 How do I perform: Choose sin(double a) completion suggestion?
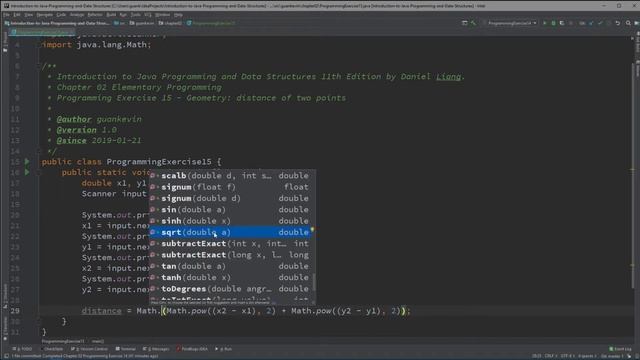231,209
